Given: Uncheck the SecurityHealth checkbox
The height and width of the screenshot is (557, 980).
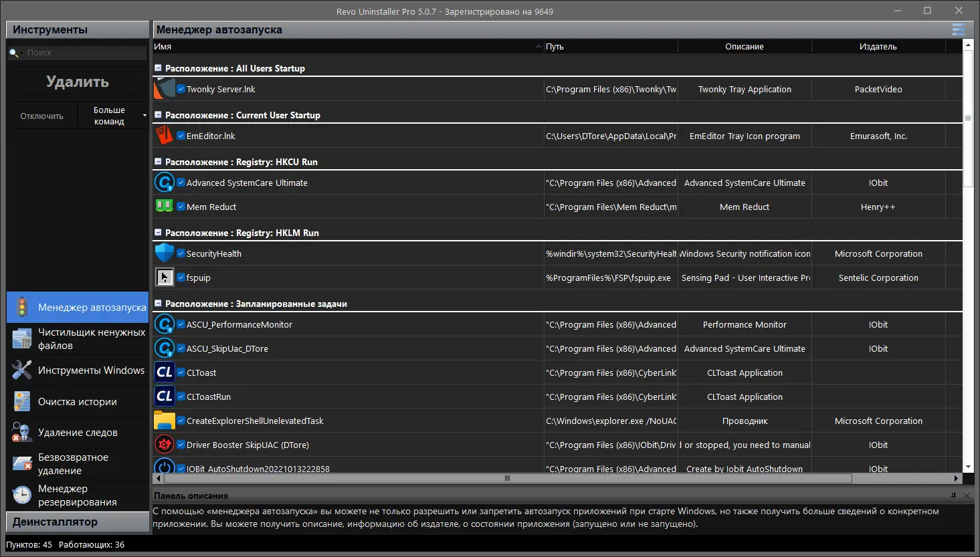Looking at the screenshot, I should click(181, 253).
